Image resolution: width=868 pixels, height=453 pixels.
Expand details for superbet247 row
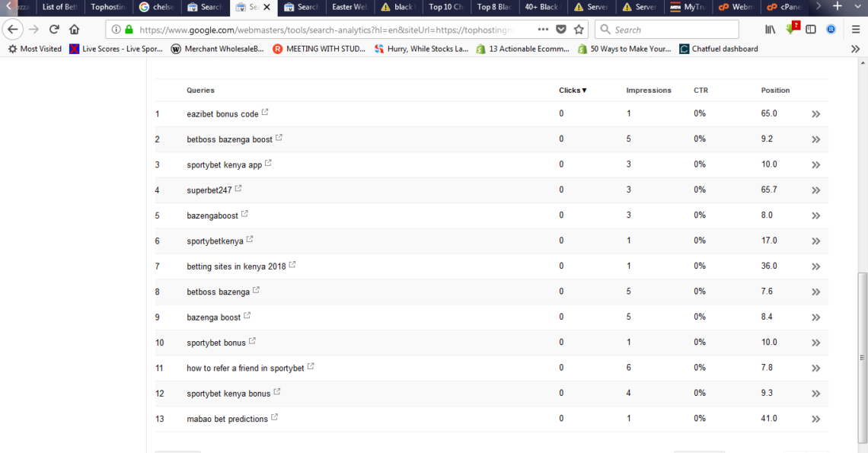pos(816,190)
